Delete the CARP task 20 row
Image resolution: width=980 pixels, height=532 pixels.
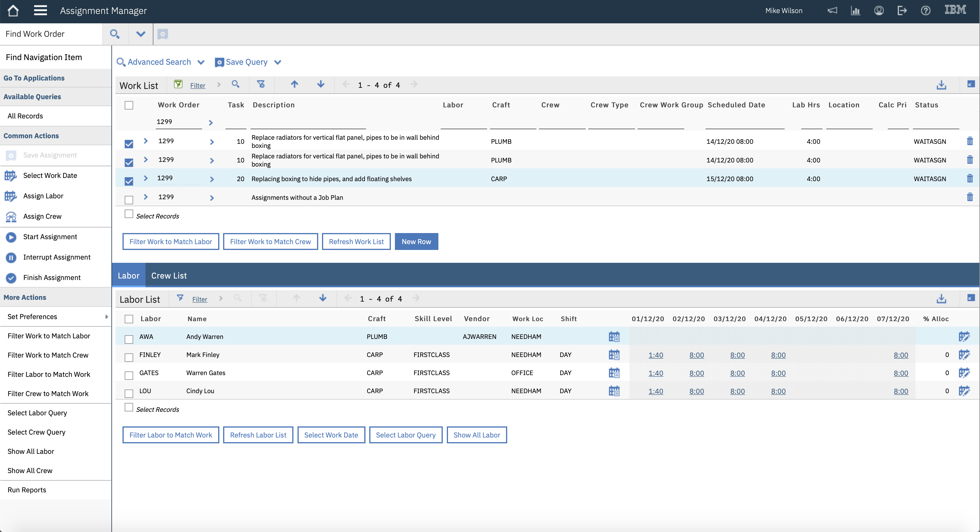coord(970,178)
